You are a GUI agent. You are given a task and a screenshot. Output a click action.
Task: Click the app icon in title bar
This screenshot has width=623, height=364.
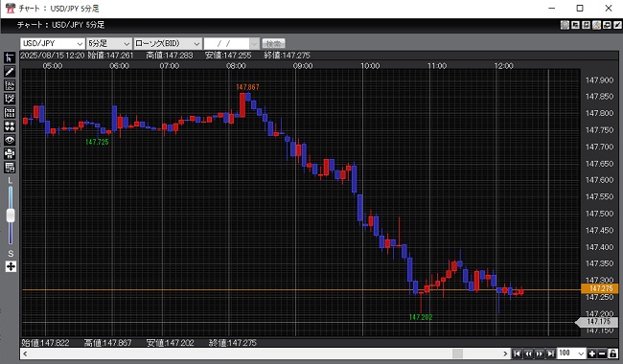[11, 8]
